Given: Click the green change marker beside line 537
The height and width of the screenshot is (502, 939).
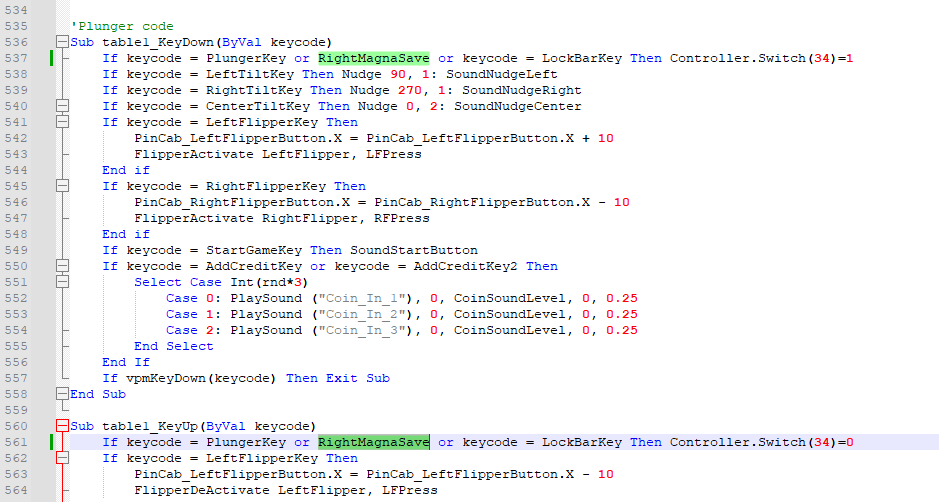Looking at the screenshot, I should coord(52,58).
